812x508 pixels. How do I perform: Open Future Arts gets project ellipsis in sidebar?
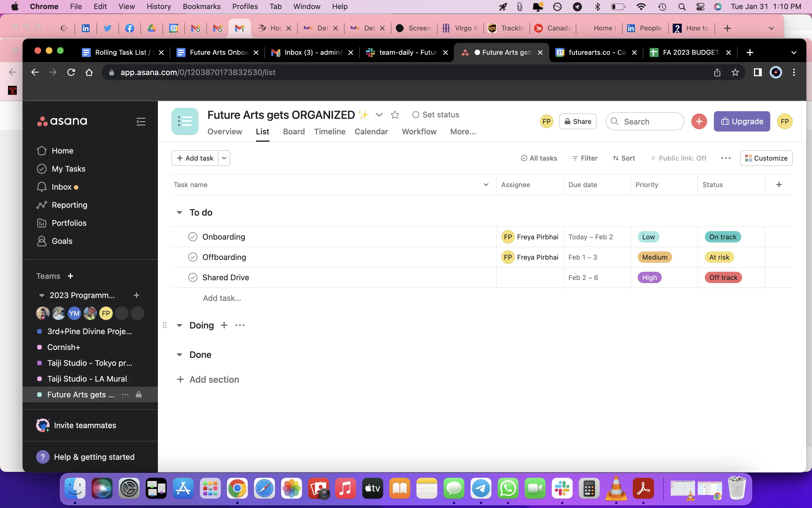125,395
